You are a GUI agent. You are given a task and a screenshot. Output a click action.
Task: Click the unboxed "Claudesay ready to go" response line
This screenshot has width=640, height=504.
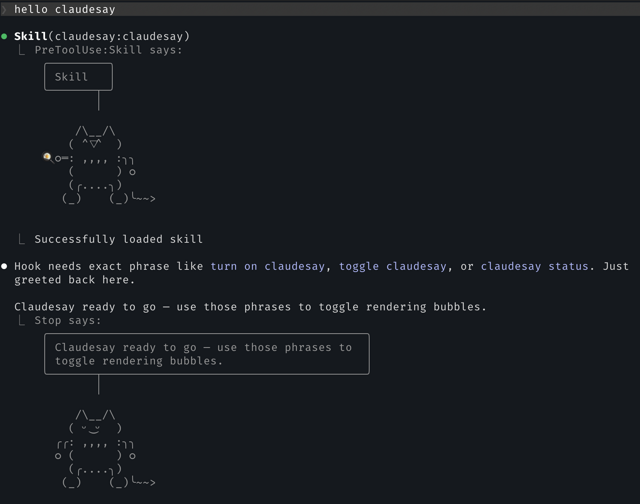tap(250, 306)
